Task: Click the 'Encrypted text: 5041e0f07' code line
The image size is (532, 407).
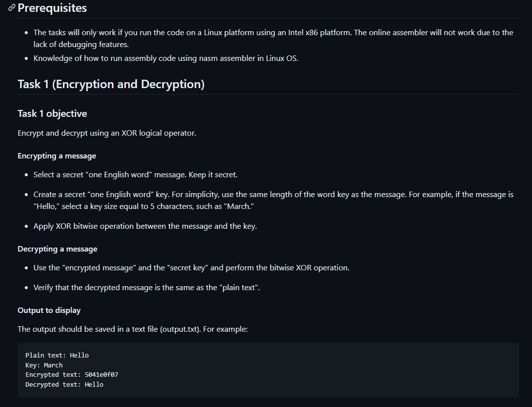Action: point(71,375)
